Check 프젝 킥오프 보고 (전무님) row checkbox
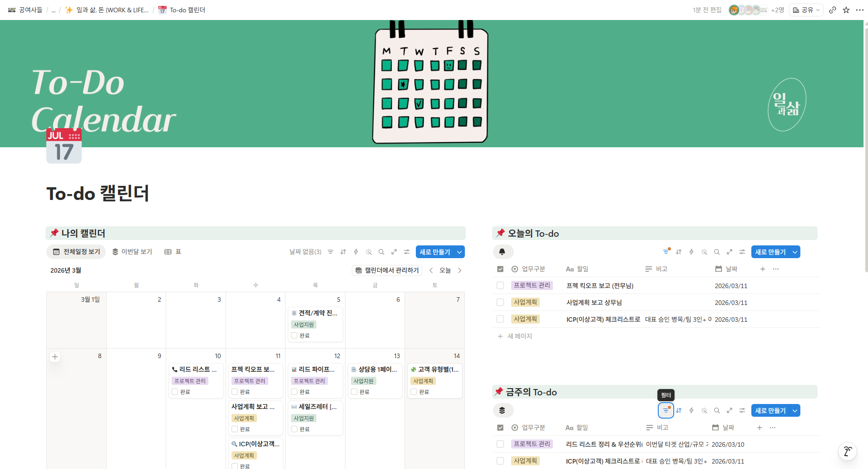The width and height of the screenshot is (868, 469). [500, 285]
